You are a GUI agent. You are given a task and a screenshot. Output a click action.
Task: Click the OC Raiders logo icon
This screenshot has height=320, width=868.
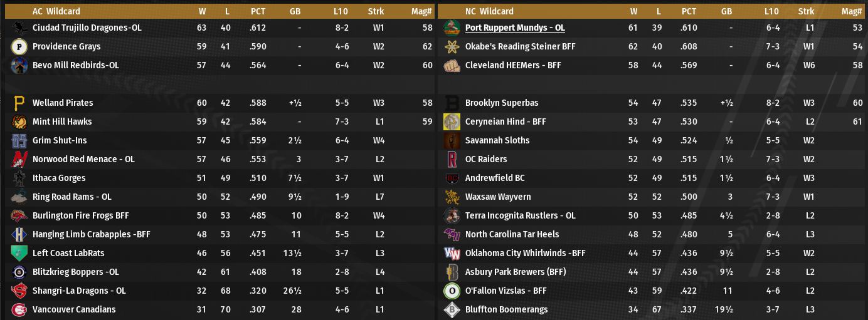click(x=452, y=159)
